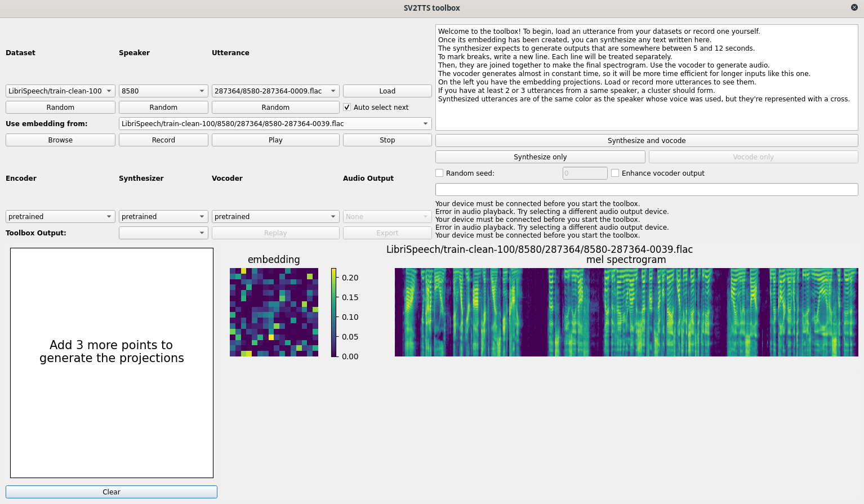This screenshot has height=504, width=864.
Task: Click the welcome text input box
Action: tap(647, 78)
